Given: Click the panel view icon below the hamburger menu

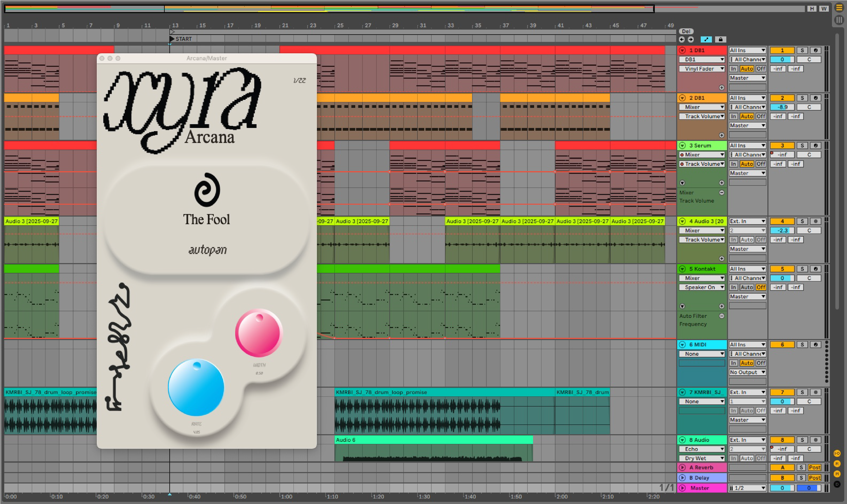Looking at the screenshot, I should pos(839,20).
